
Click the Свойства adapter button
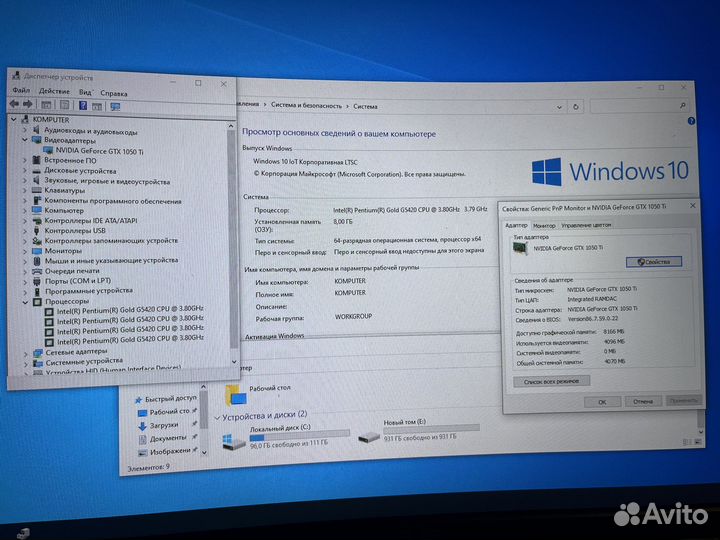(654, 262)
